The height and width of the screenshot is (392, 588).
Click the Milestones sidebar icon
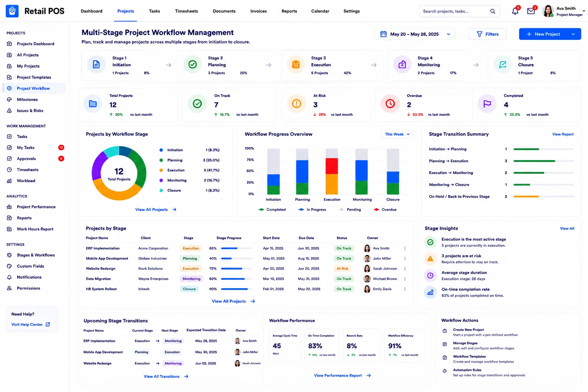point(9,100)
